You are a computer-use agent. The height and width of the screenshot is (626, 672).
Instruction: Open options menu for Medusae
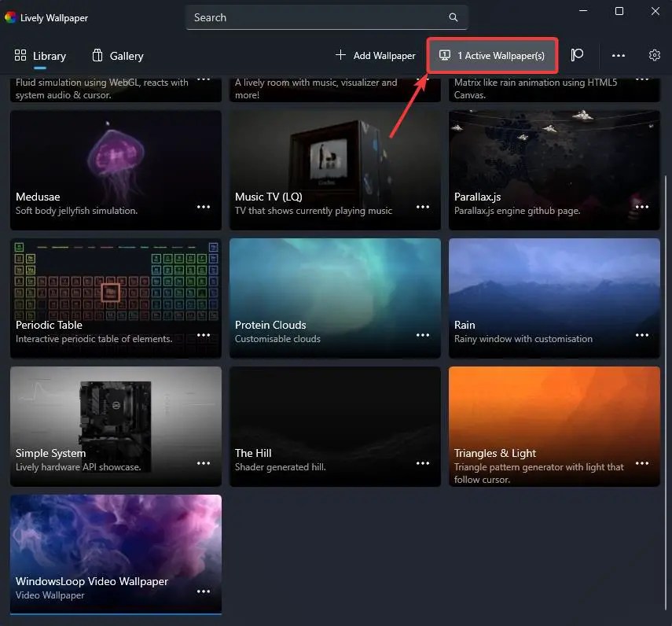[203, 207]
